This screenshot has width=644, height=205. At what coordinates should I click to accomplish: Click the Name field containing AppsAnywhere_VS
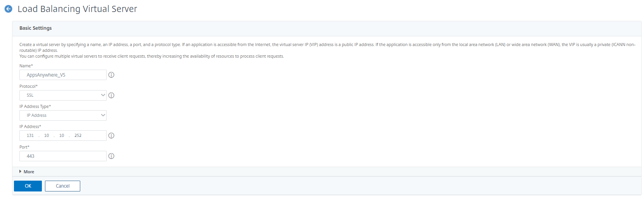tap(63, 75)
